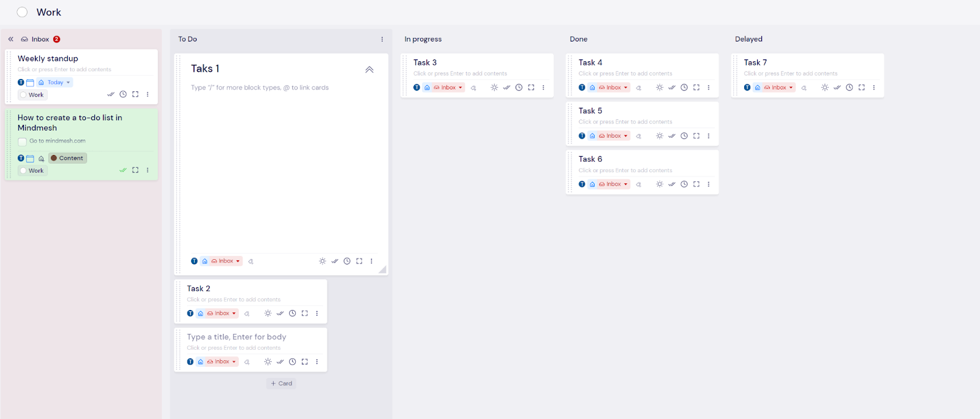Open the Inbox dropdown on Task 3

(x=448, y=88)
